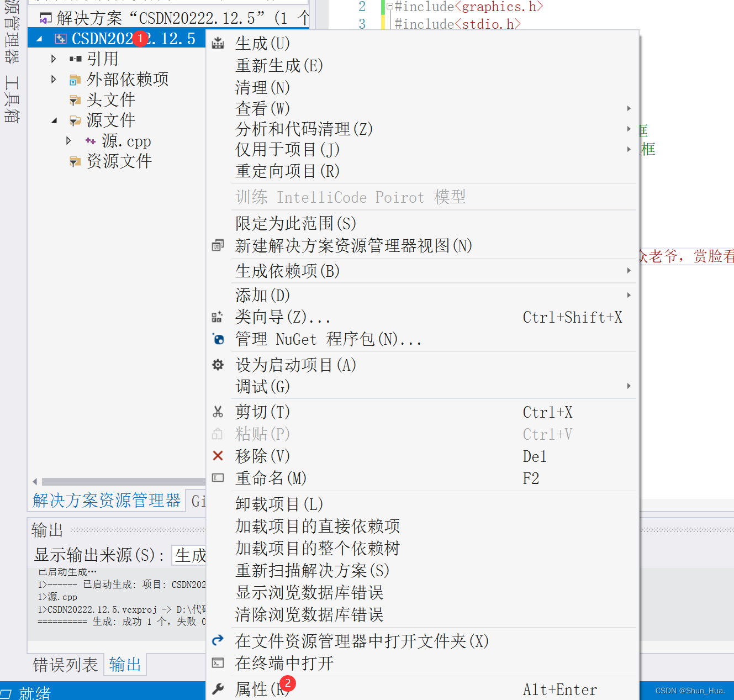The height and width of the screenshot is (700, 734).
Task: Select 加载项目的整个依赖树
Action: (318, 548)
